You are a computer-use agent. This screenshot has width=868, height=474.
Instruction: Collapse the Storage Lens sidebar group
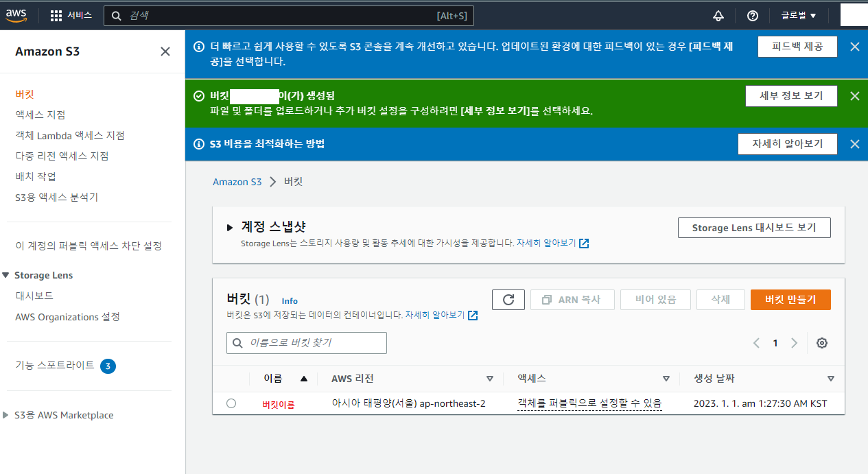(6, 275)
